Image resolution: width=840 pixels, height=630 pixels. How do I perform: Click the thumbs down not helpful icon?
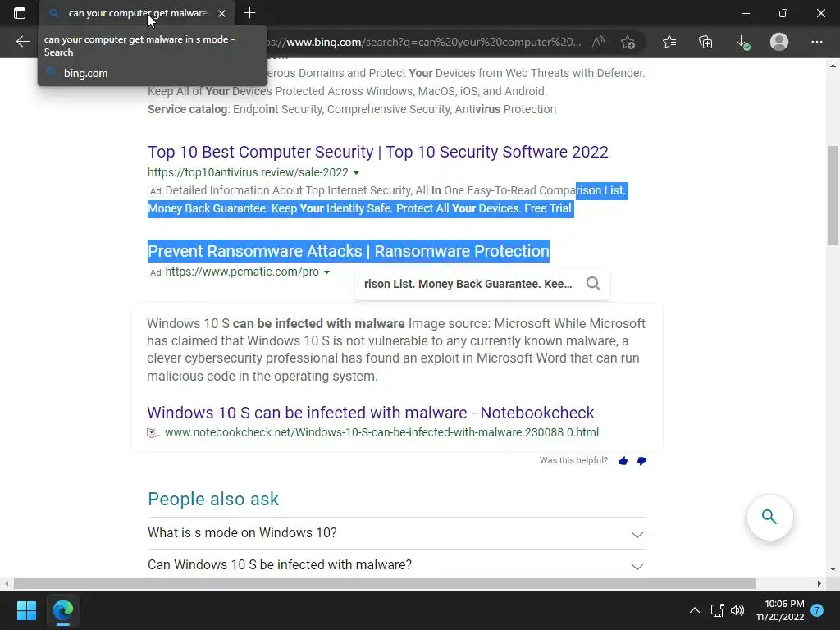point(641,461)
